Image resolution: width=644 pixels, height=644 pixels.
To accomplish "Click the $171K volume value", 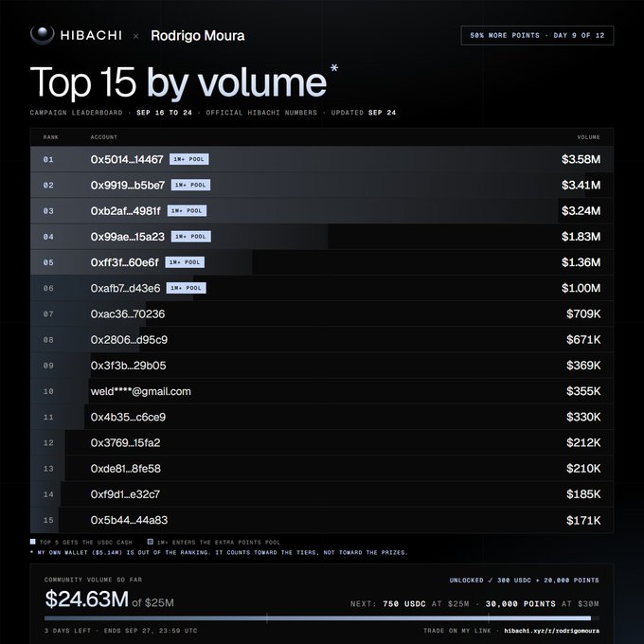I will tap(583, 520).
